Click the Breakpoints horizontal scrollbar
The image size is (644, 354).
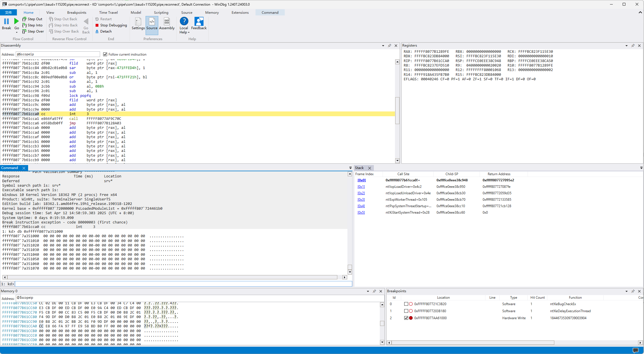472,342
